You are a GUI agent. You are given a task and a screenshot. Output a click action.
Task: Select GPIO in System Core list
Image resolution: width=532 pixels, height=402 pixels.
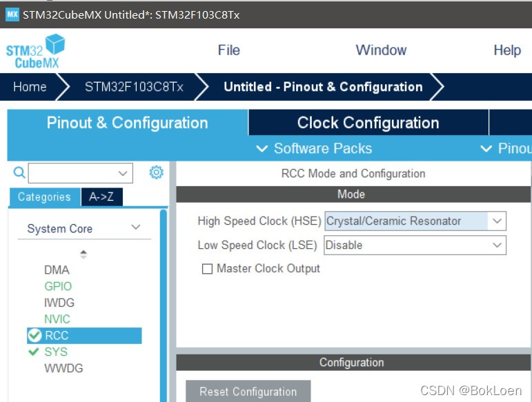tap(58, 286)
